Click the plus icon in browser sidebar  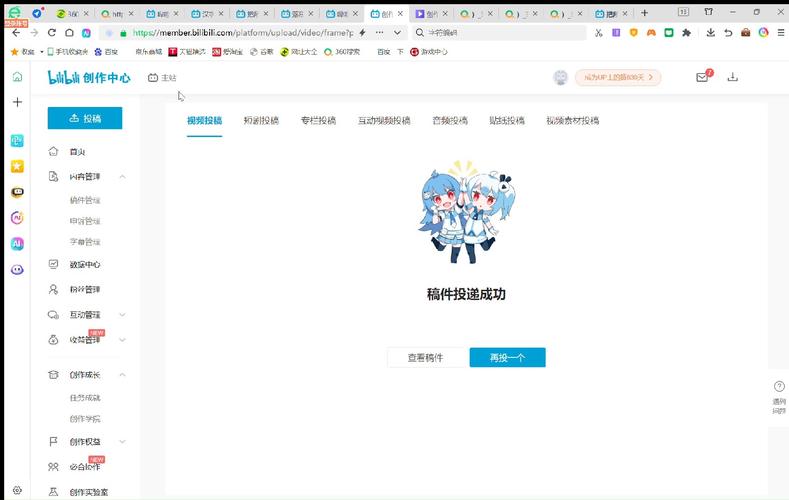click(17, 102)
